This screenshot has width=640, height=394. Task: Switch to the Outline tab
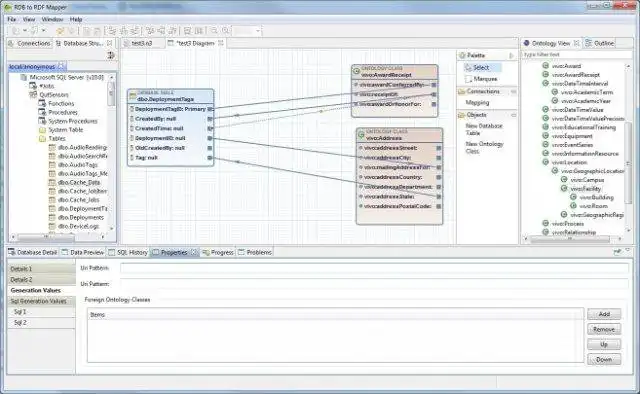[x=600, y=43]
